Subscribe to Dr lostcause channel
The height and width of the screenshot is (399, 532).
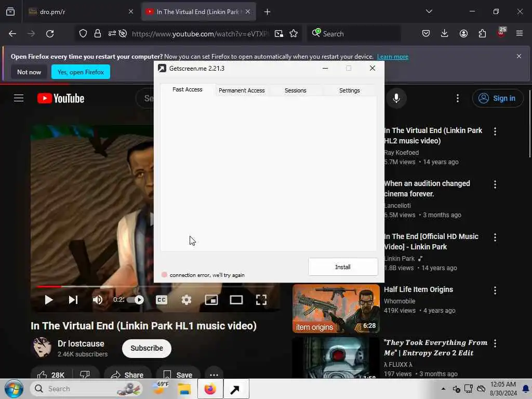tap(147, 349)
